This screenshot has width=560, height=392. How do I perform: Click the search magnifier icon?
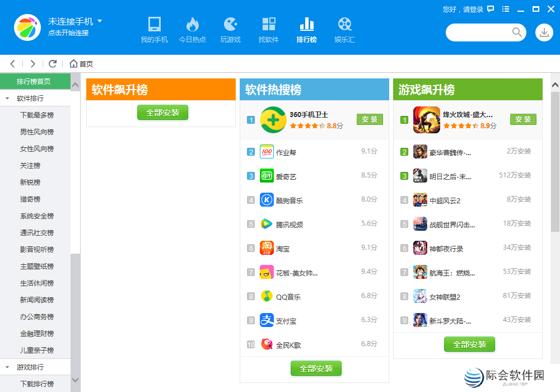[x=517, y=32]
